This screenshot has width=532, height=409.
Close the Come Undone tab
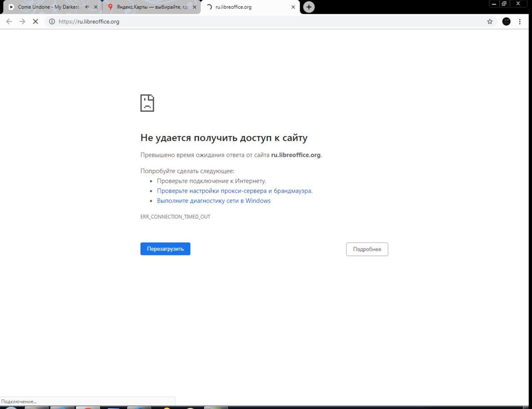coord(96,7)
